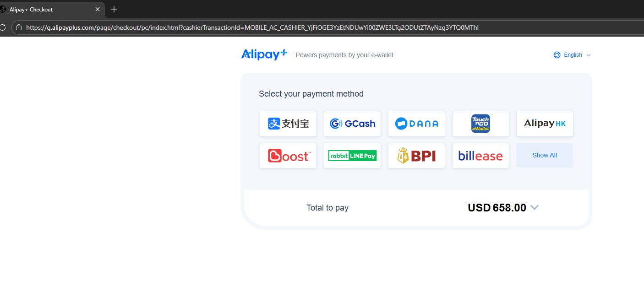The width and height of the screenshot is (644, 281).
Task: Click the browser address bar URL
Action: (x=252, y=27)
